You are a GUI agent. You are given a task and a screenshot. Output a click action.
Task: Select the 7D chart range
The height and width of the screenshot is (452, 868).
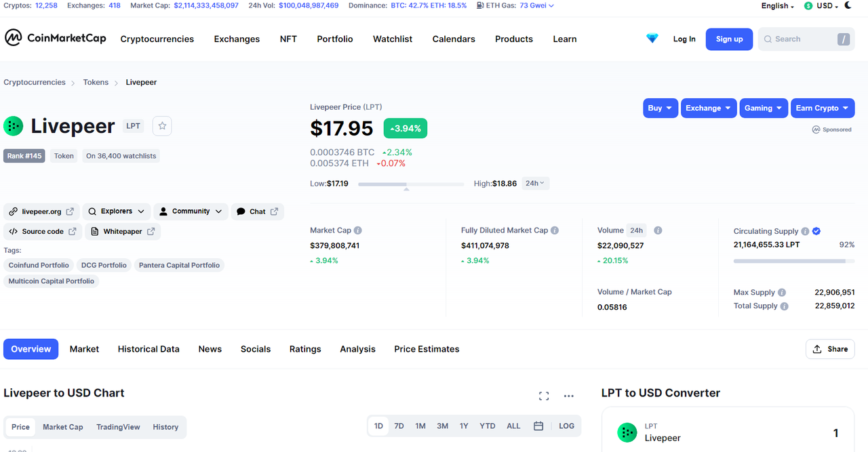tap(399, 426)
